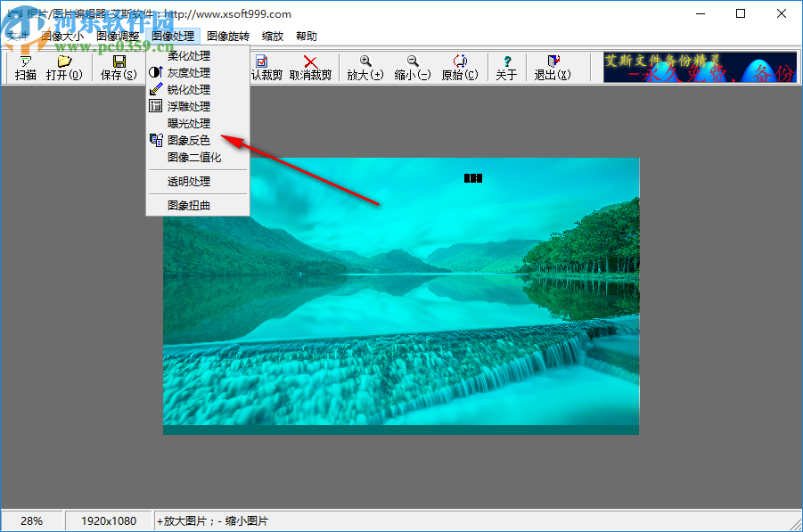Viewport: 803px width, 532px height.
Task: Open the 图像大小 menu
Action: tap(62, 36)
